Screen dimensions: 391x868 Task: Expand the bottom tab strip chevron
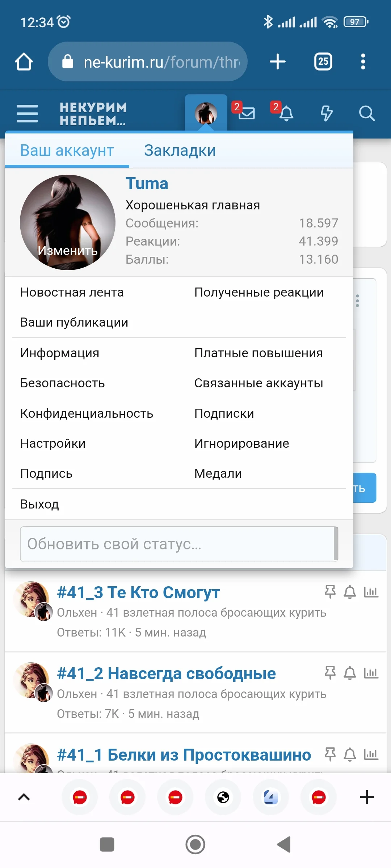tap(24, 797)
